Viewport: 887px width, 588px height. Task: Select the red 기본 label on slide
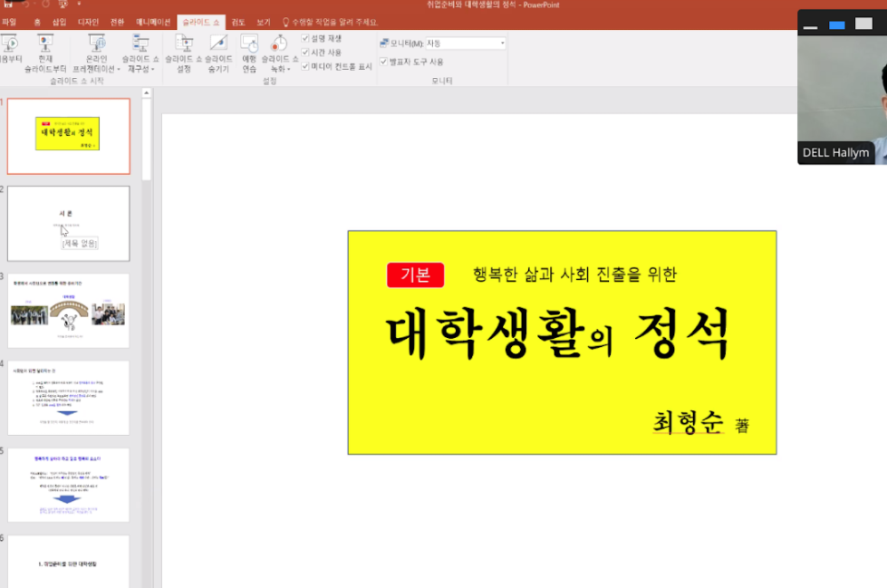pyautogui.click(x=415, y=275)
